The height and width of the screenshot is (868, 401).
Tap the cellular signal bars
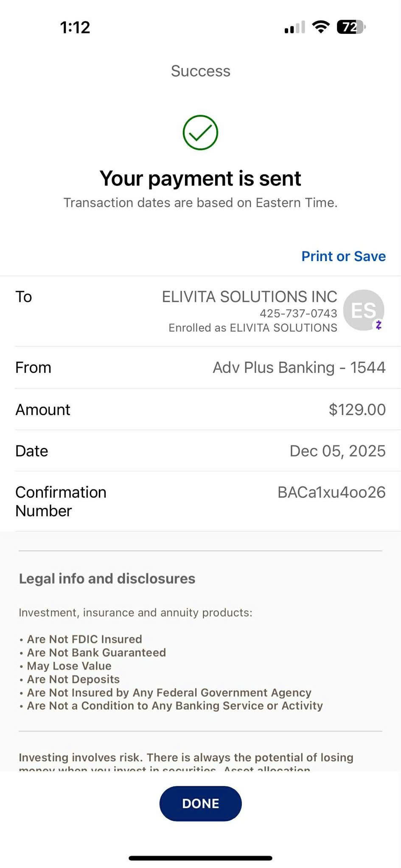point(294,28)
